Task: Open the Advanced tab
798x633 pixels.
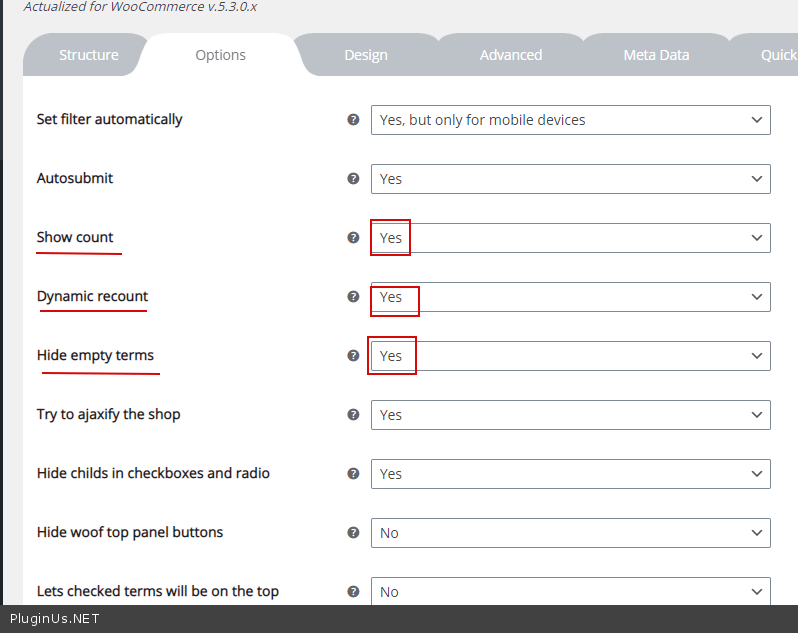Action: click(x=510, y=55)
